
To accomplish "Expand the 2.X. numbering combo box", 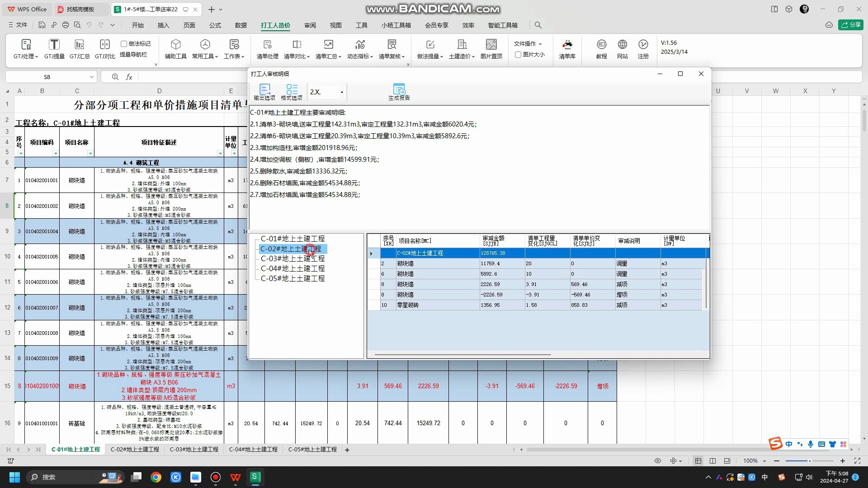I will [342, 92].
